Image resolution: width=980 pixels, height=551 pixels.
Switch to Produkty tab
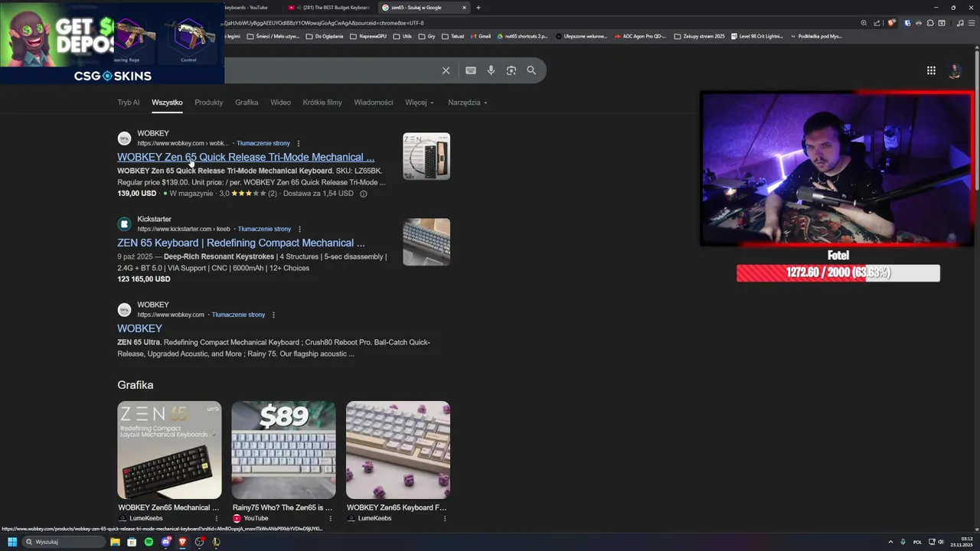(208, 103)
